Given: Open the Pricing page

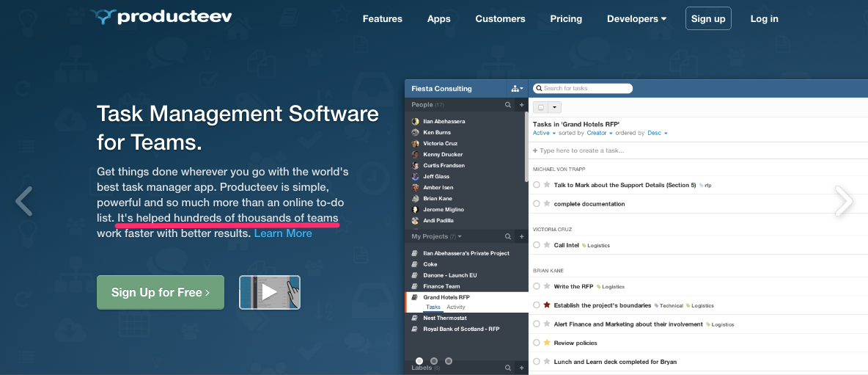Looking at the screenshot, I should [x=566, y=19].
